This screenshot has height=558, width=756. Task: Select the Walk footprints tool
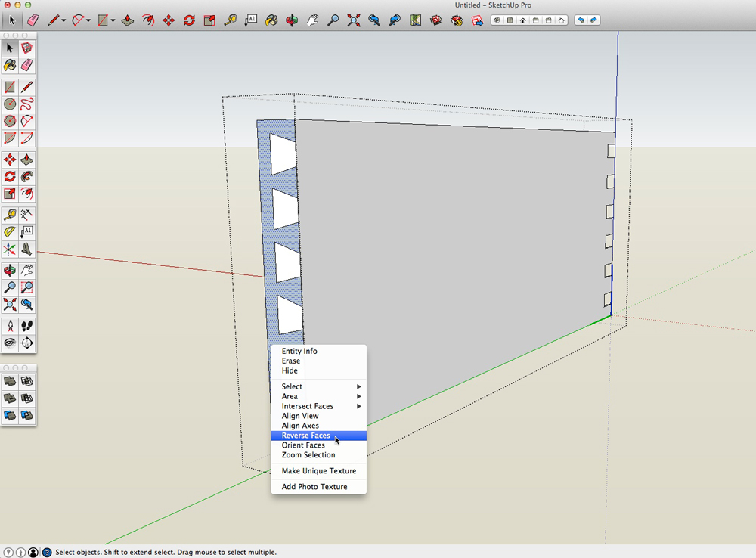click(27, 326)
